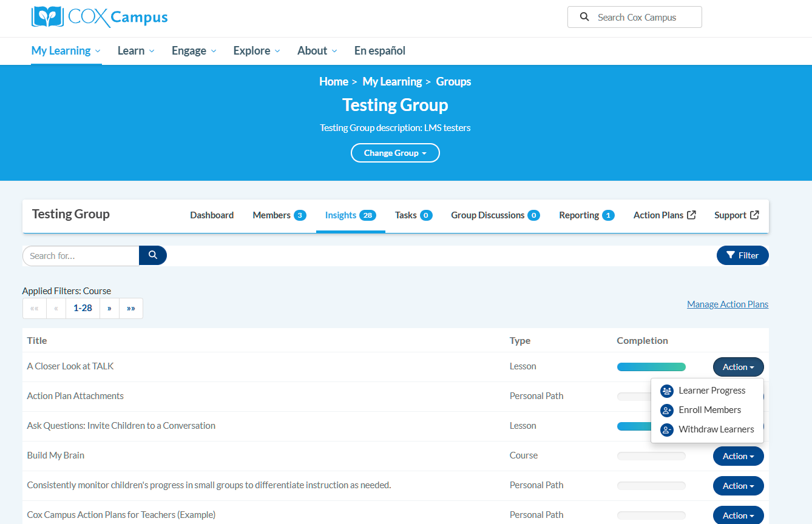Jump to last page of results
Screen dimensions: 812x524
pyautogui.click(x=131, y=308)
